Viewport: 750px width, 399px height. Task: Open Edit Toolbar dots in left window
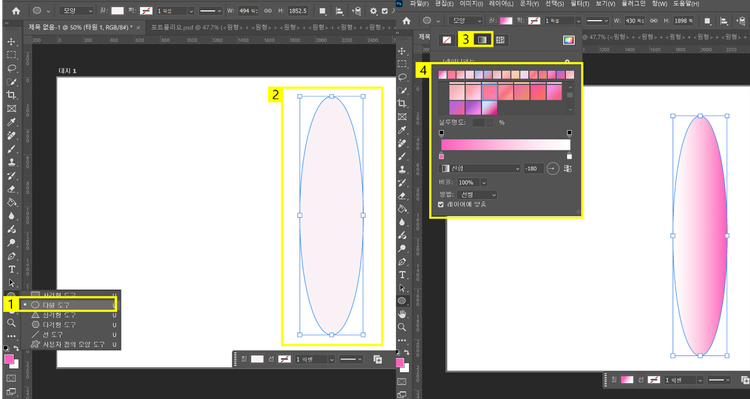tap(11, 336)
